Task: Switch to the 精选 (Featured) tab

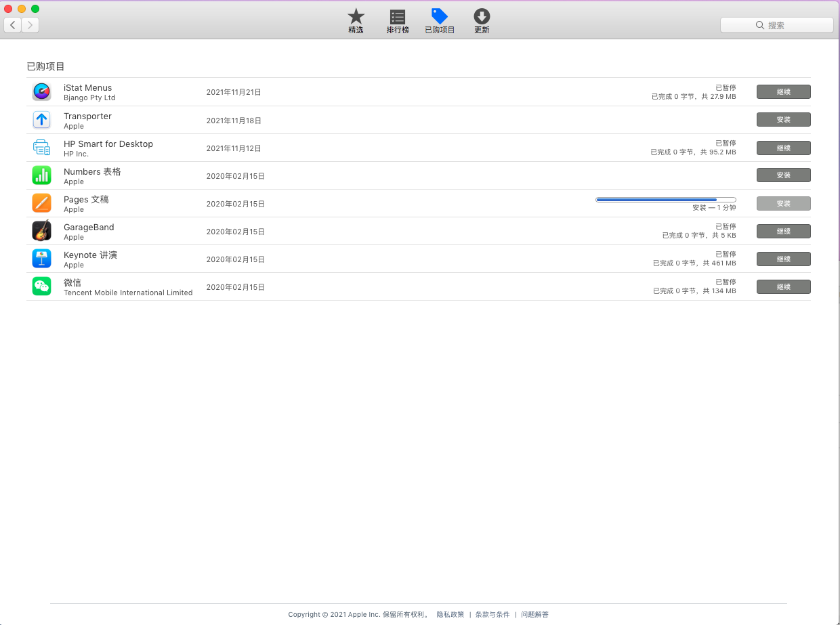Action: 356,21
